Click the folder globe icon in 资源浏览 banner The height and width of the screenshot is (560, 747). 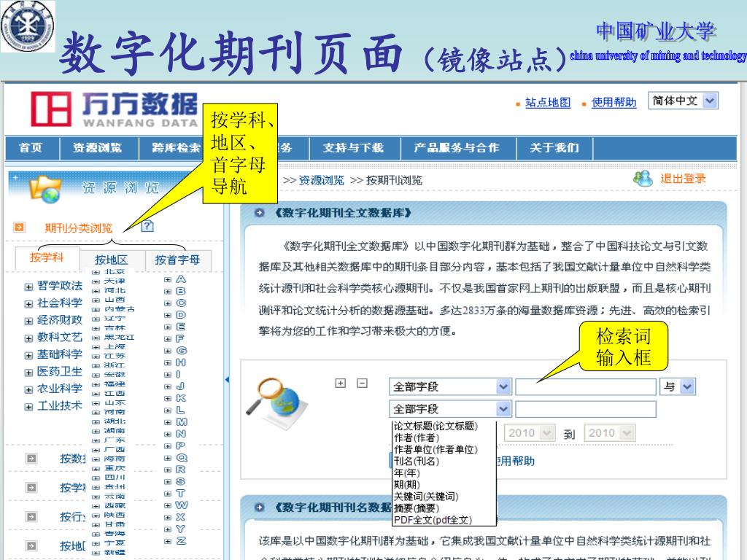[x=45, y=189]
